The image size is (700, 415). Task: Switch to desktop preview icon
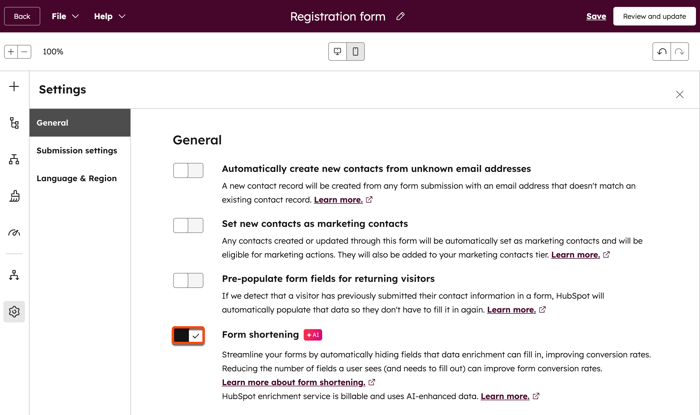tap(338, 52)
